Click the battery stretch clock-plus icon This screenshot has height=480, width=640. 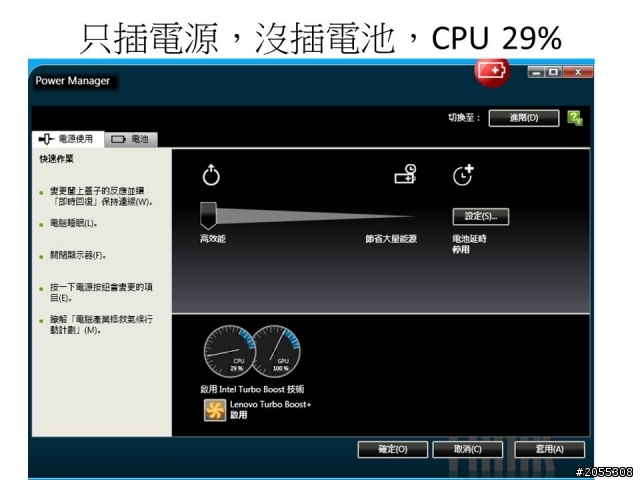point(464,175)
